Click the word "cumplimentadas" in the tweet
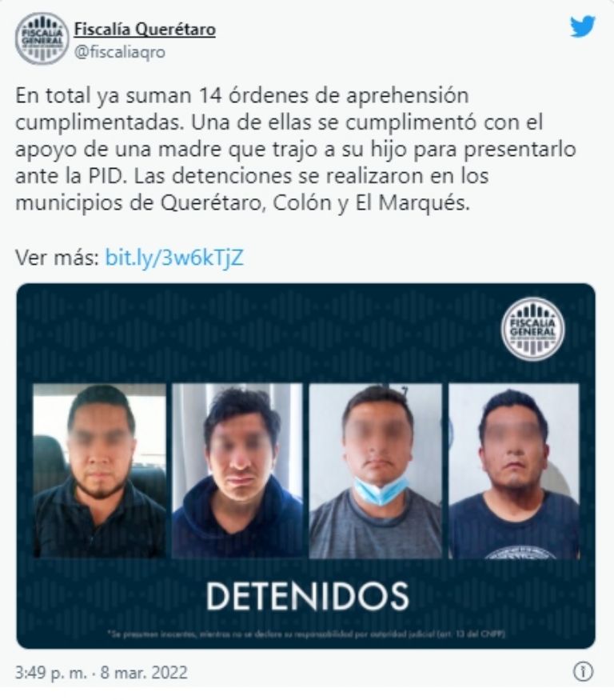Viewport: 614px width, 700px height. [x=99, y=122]
